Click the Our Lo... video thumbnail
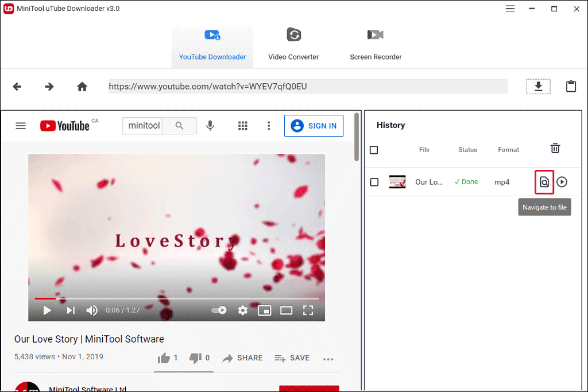This screenshot has width=588, height=392. click(397, 182)
